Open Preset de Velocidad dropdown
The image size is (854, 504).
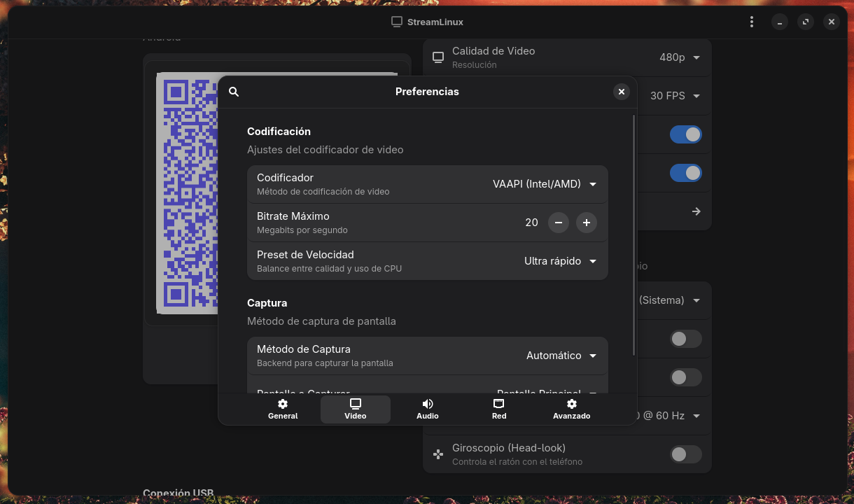[x=560, y=261]
